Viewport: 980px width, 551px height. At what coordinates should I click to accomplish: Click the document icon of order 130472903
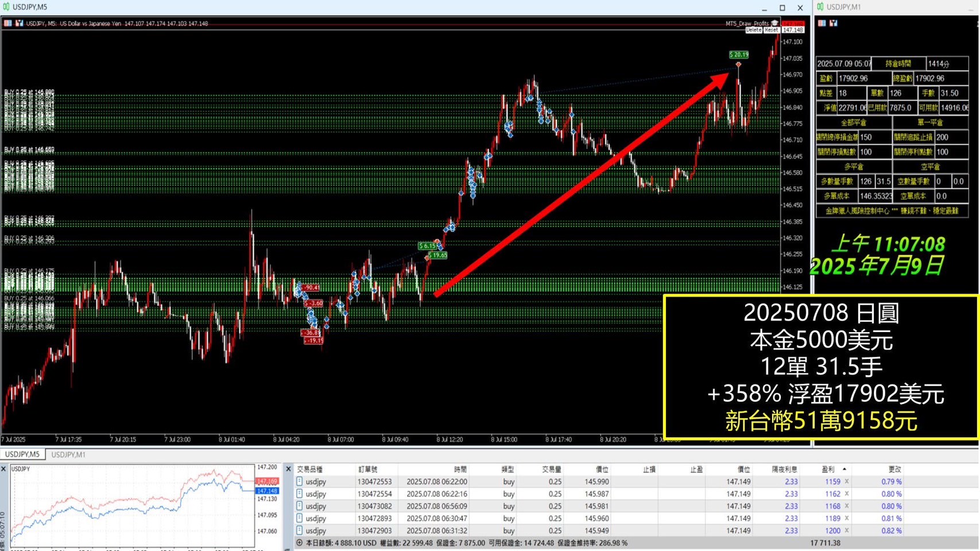tap(299, 531)
